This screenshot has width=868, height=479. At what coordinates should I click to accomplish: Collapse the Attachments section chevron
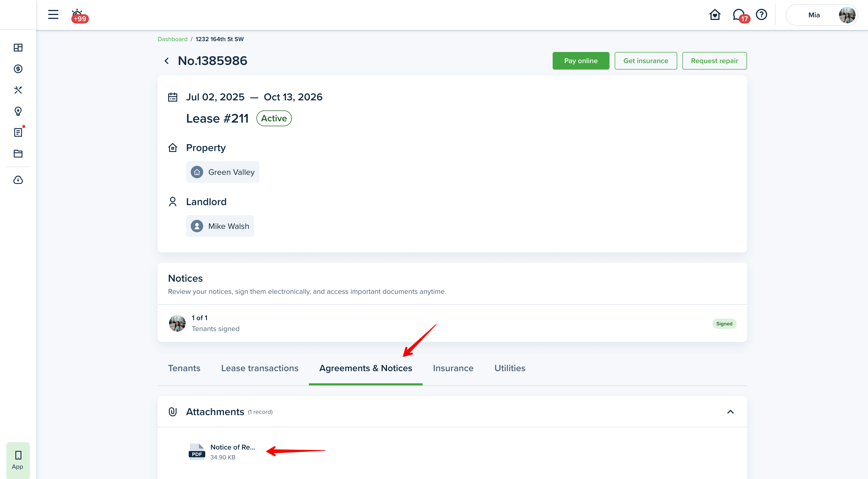(730, 412)
